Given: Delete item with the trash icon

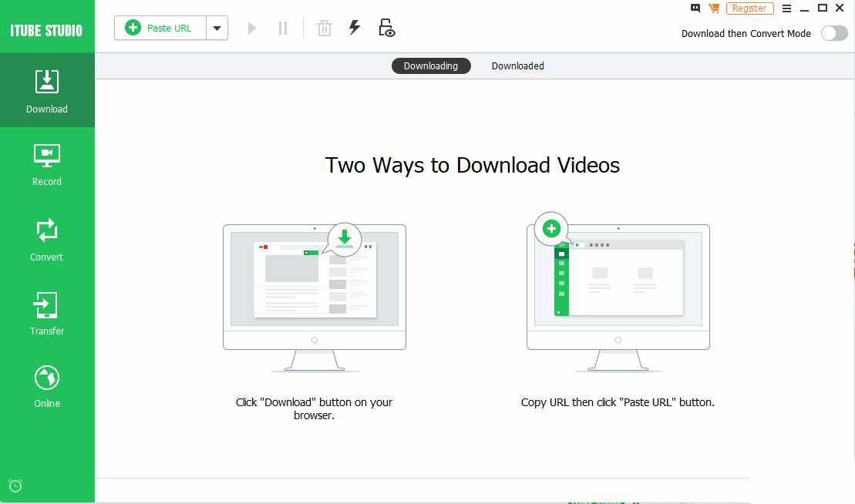Looking at the screenshot, I should click(325, 28).
